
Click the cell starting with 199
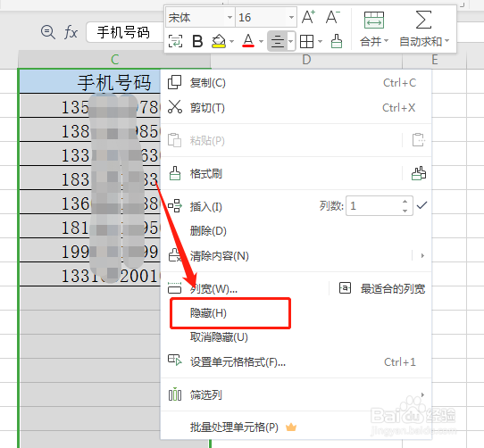pos(90,250)
